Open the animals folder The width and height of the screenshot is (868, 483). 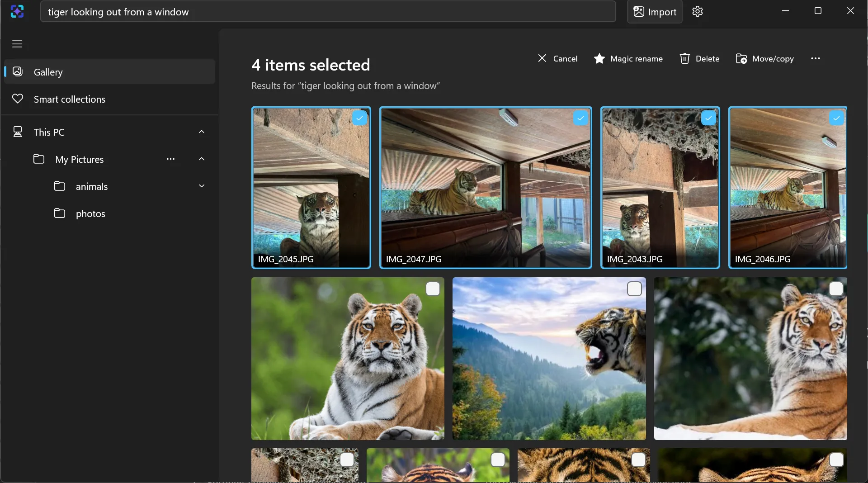coord(92,186)
